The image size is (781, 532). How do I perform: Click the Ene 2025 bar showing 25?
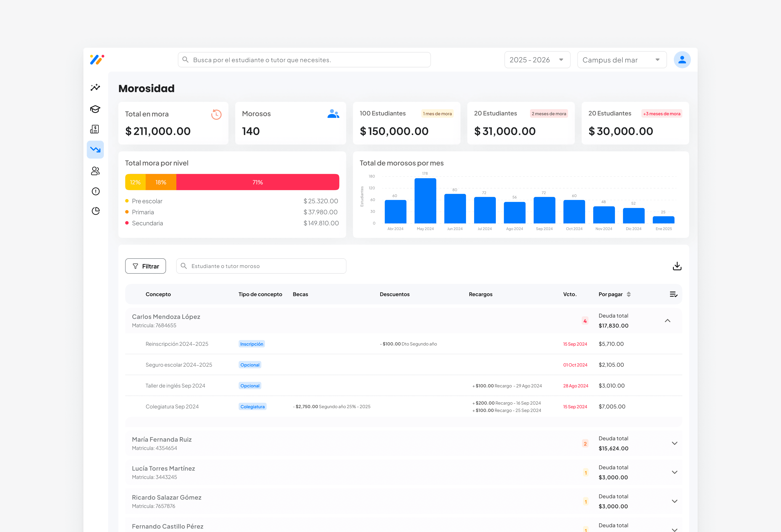663,220
